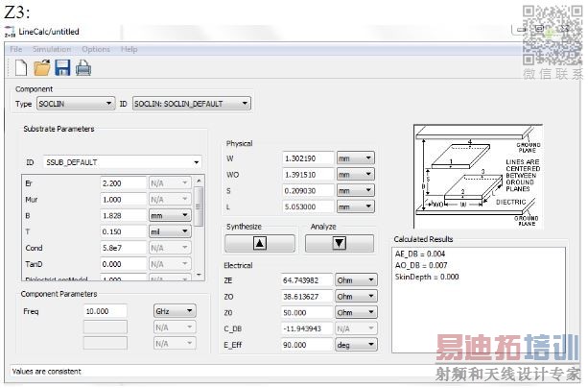The height and width of the screenshot is (388, 588).
Task: Open the W unit mm dropdown
Action: click(x=355, y=158)
